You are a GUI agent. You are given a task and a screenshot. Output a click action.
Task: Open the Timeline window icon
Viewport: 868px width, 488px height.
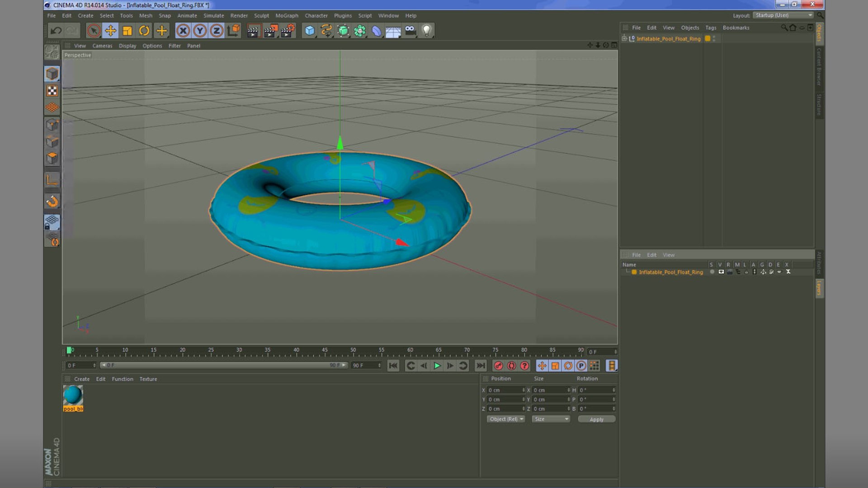(x=612, y=366)
